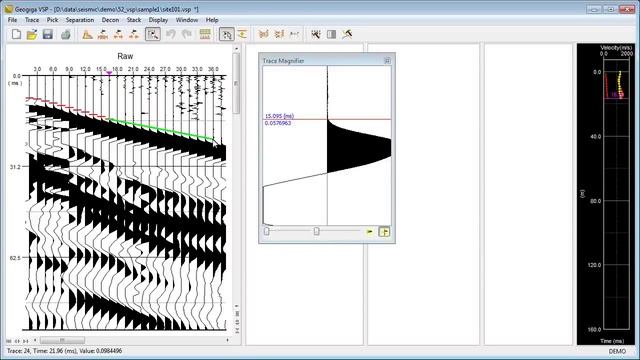Click the 15.095 (ms) time label
Image resolution: width=640 pixels, height=360 pixels.
[280, 116]
